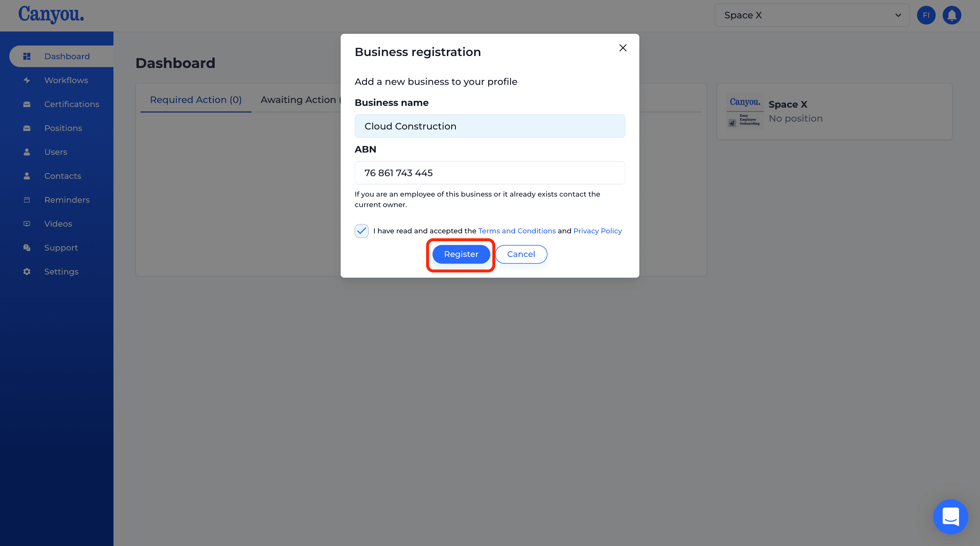Close the Business registration dialog
Viewport: 980px width, 546px height.
(623, 48)
